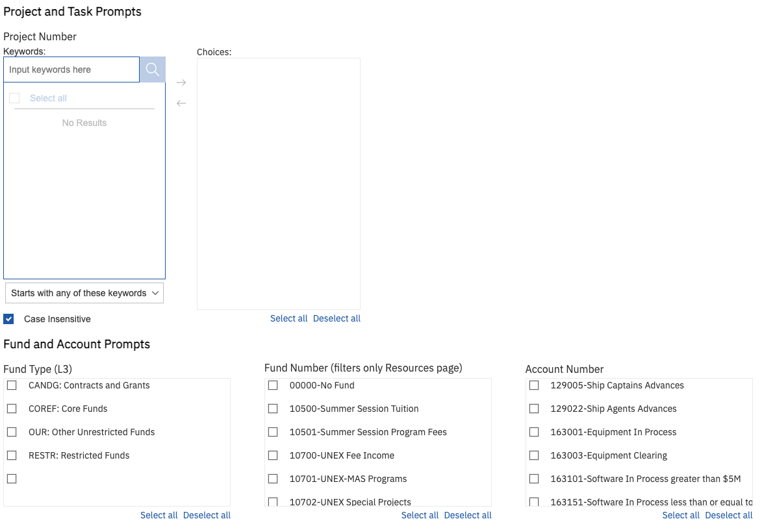Click Select all below Account Number list

point(681,515)
